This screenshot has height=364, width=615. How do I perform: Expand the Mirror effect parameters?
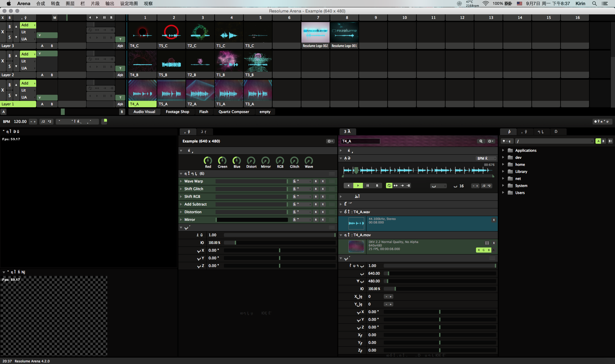pos(181,219)
